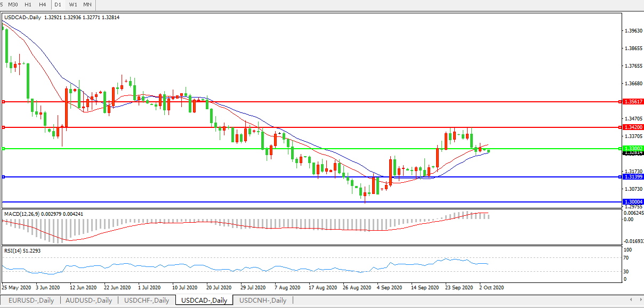Switch to the M30 timeframe
The image size is (644, 308).
pyautogui.click(x=13, y=4)
